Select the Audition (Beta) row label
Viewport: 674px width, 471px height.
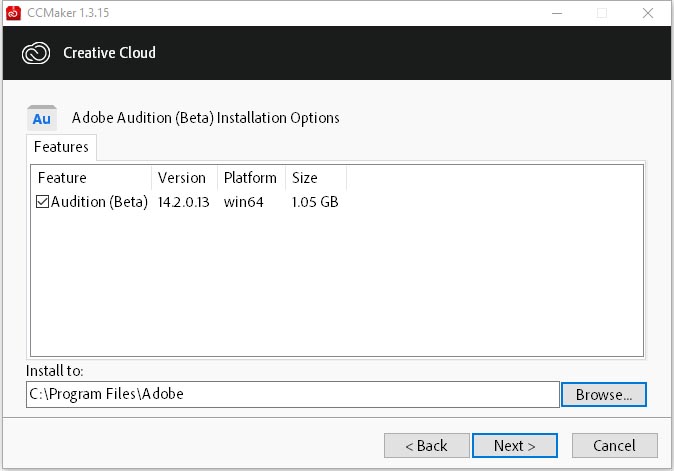point(99,202)
